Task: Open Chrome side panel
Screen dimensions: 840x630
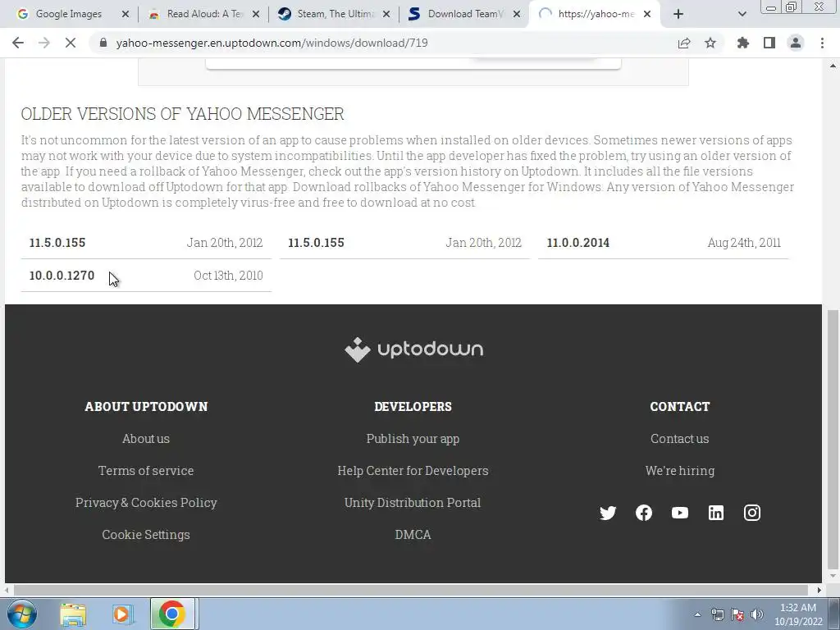Action: point(769,43)
